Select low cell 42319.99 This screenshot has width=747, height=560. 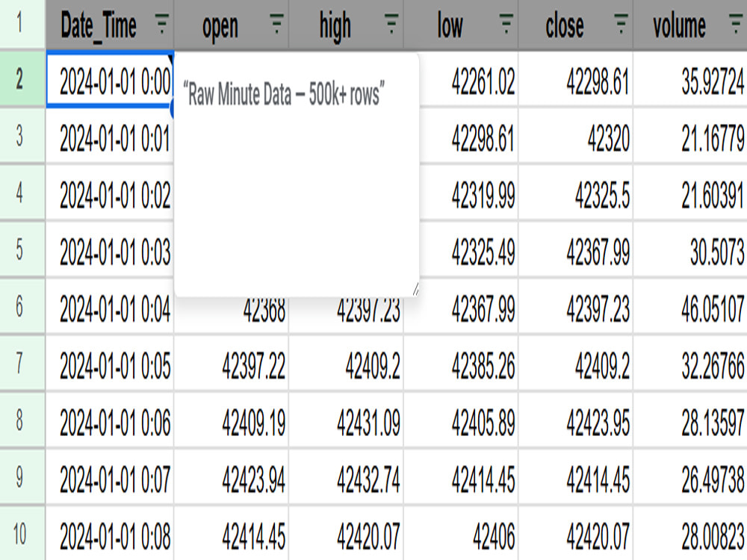coord(469,193)
